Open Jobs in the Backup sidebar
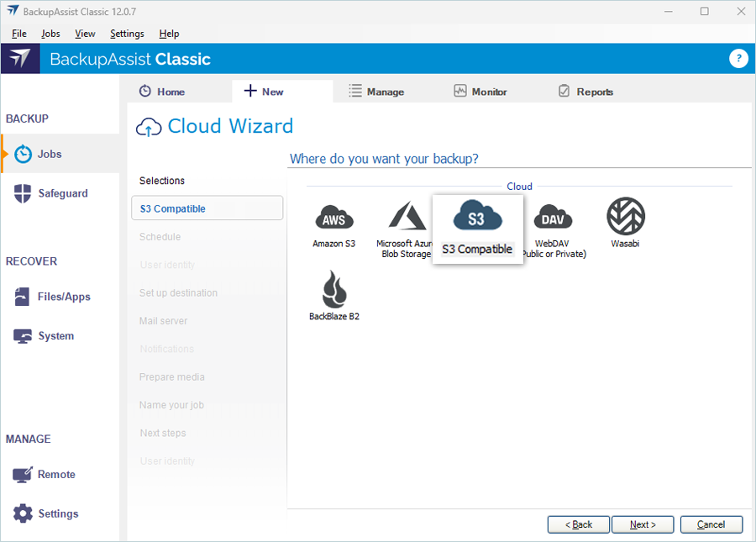 [x=60, y=154]
